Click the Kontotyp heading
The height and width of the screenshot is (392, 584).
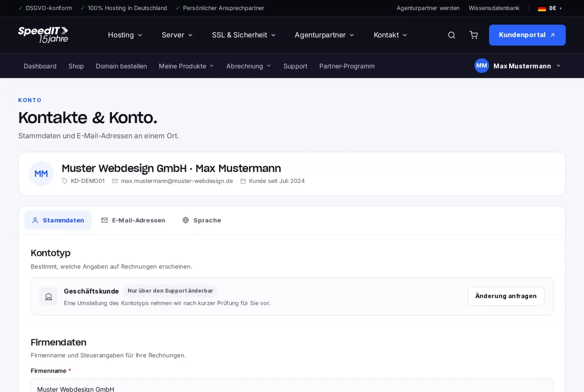(51, 253)
